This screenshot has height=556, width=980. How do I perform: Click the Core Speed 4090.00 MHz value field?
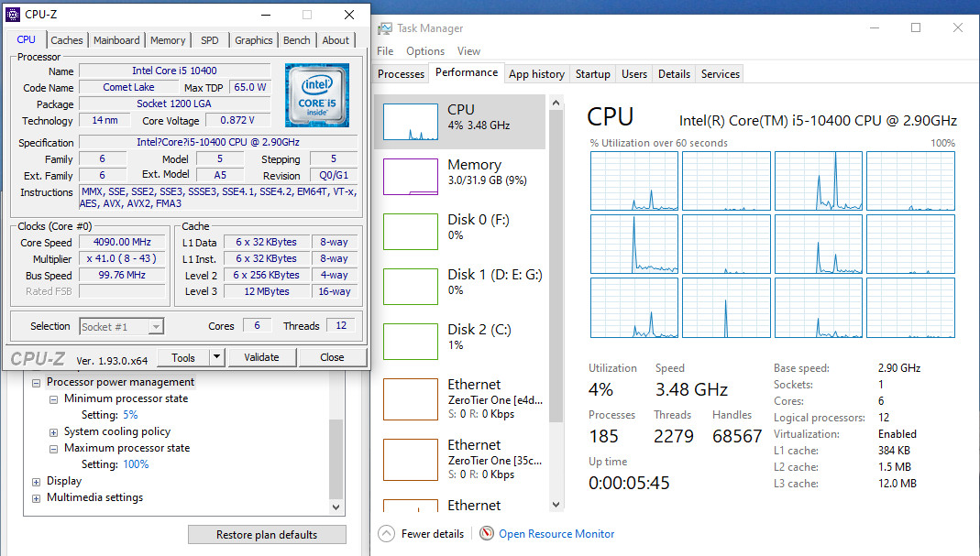[x=123, y=242]
